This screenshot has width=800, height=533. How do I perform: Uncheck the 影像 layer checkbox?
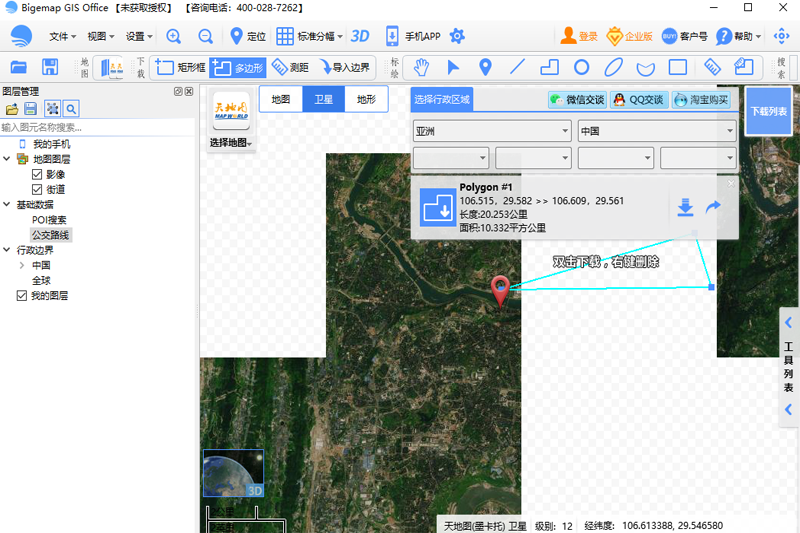coord(37,174)
